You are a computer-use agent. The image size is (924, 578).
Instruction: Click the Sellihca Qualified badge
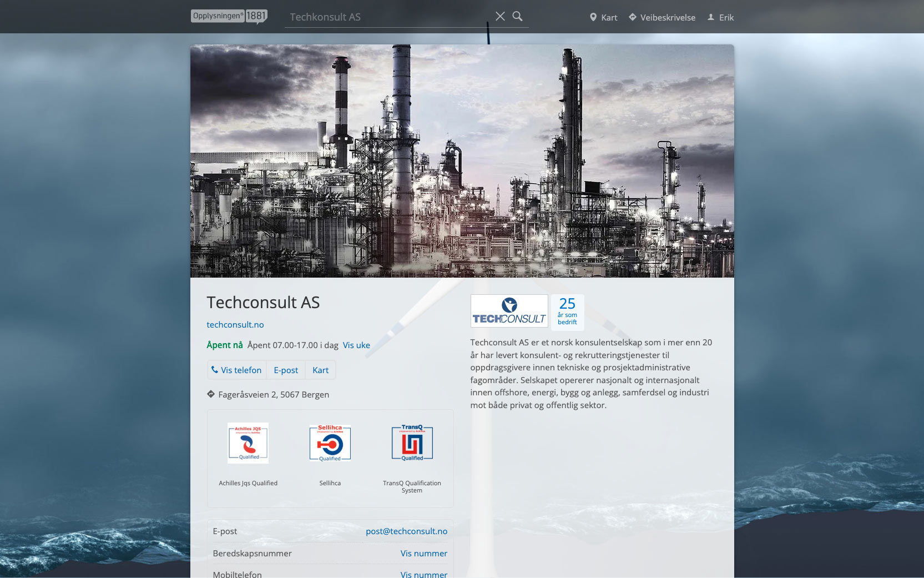pyautogui.click(x=330, y=443)
